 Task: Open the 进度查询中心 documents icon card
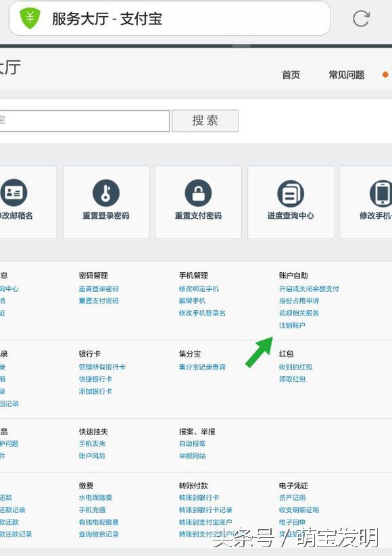click(291, 202)
